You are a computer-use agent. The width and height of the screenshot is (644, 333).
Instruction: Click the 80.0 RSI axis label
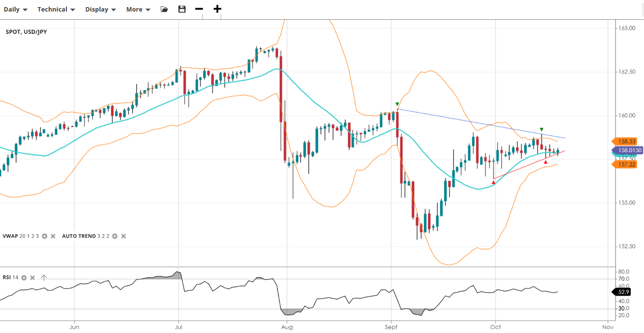click(623, 272)
